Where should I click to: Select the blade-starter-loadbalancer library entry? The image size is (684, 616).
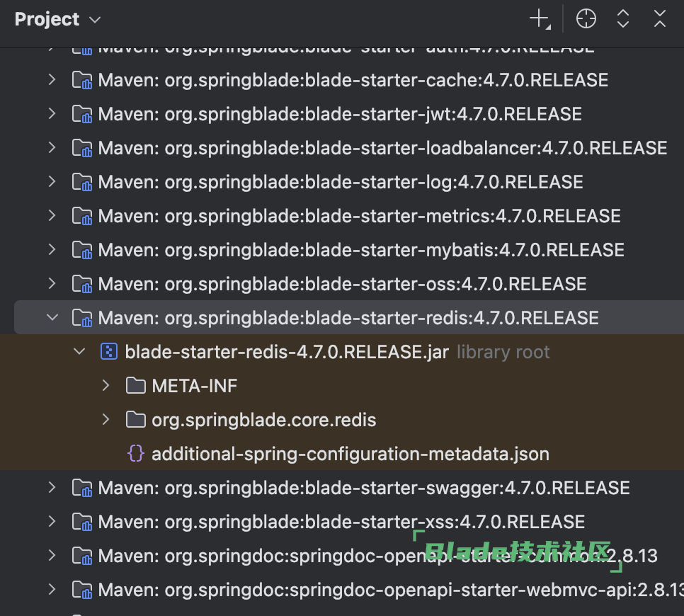382,148
